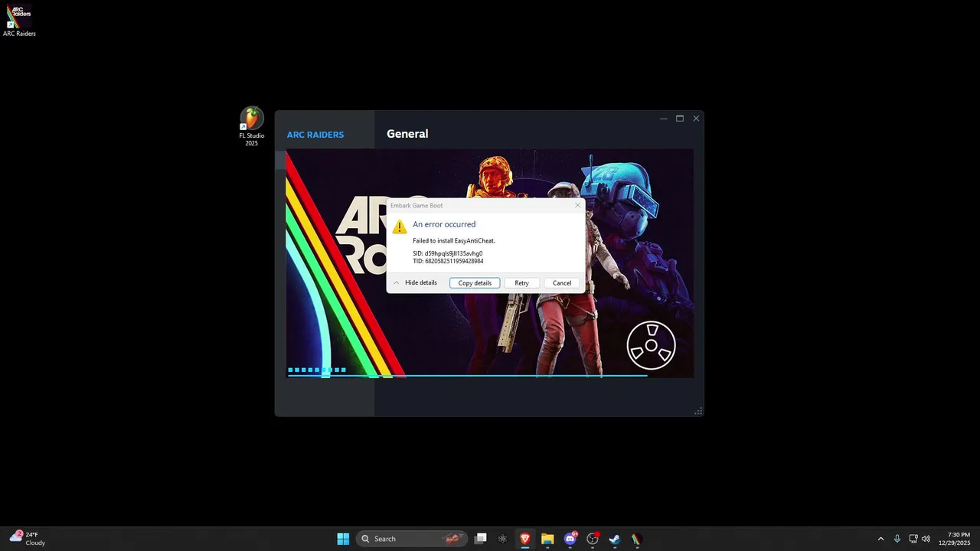
Task: Open Steam from the taskbar
Action: pyautogui.click(x=615, y=539)
